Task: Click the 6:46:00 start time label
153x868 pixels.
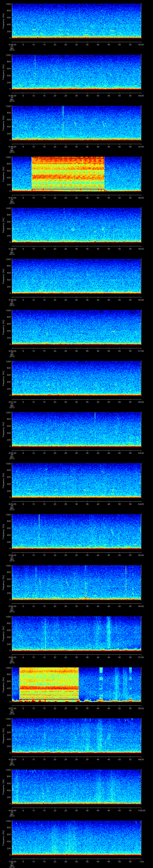Action: click(x=12, y=147)
